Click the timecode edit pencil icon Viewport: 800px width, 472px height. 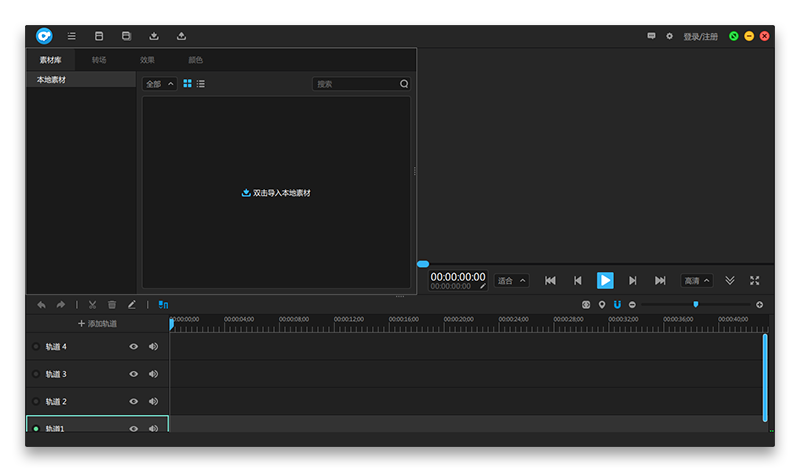(482, 286)
